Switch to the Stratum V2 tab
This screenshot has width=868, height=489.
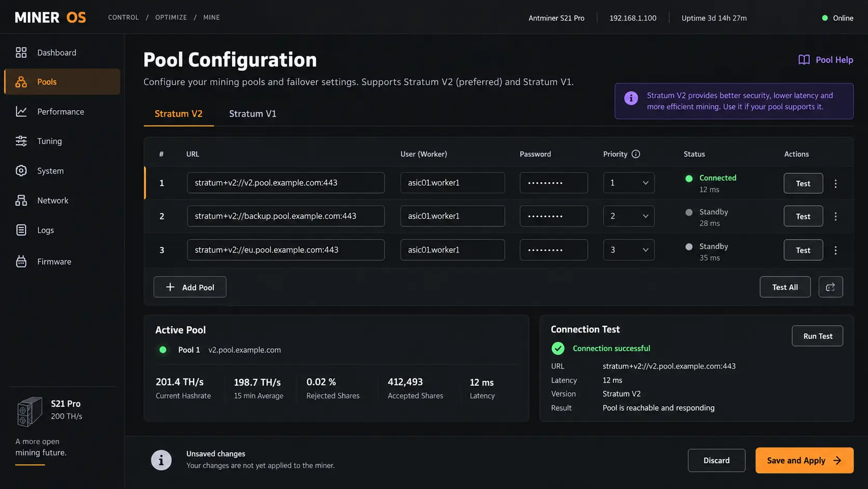click(x=179, y=114)
